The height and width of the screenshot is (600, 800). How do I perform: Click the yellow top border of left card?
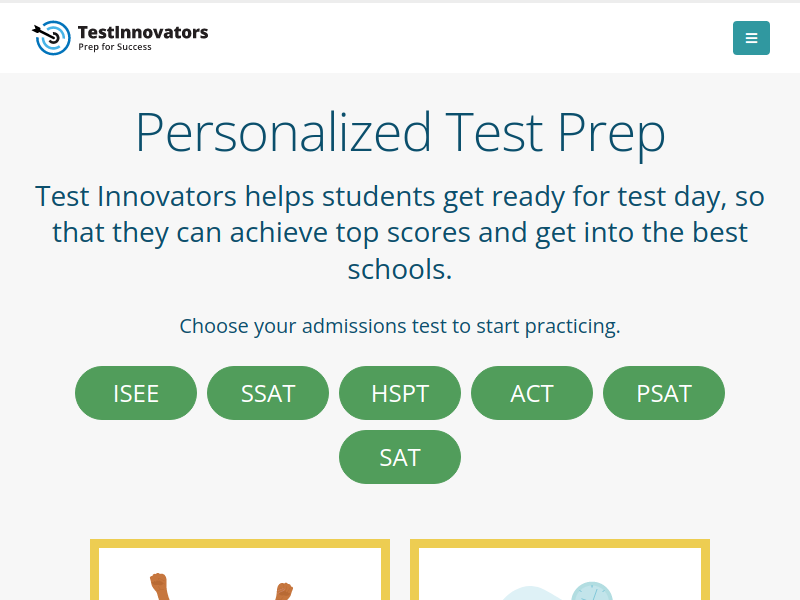click(x=240, y=543)
